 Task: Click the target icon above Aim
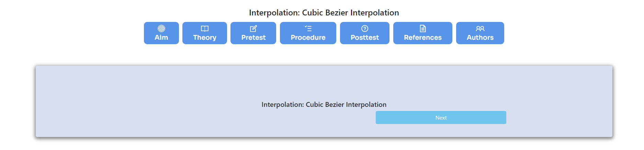pos(161,28)
